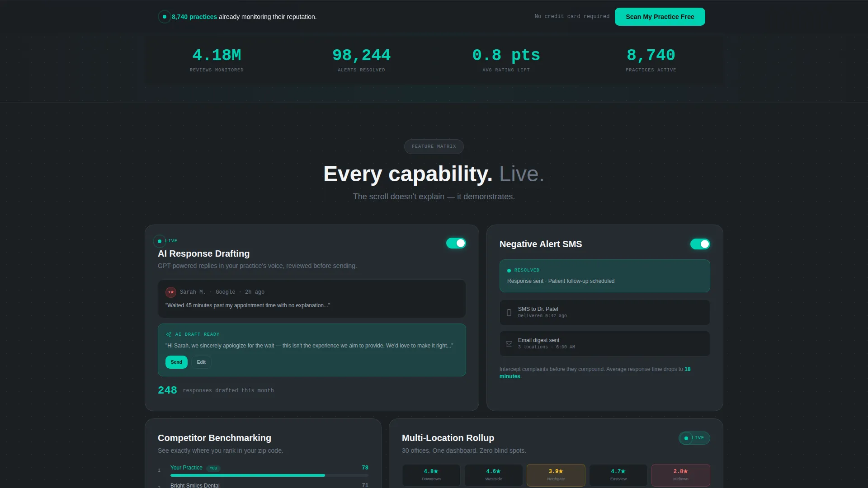Click Your Practice score progress bar
This screenshot has height=488, width=868.
(x=269, y=475)
